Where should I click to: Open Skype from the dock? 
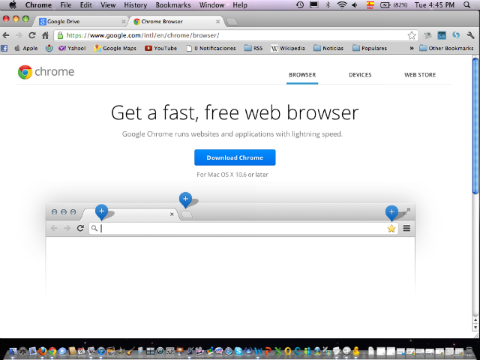coord(238,351)
